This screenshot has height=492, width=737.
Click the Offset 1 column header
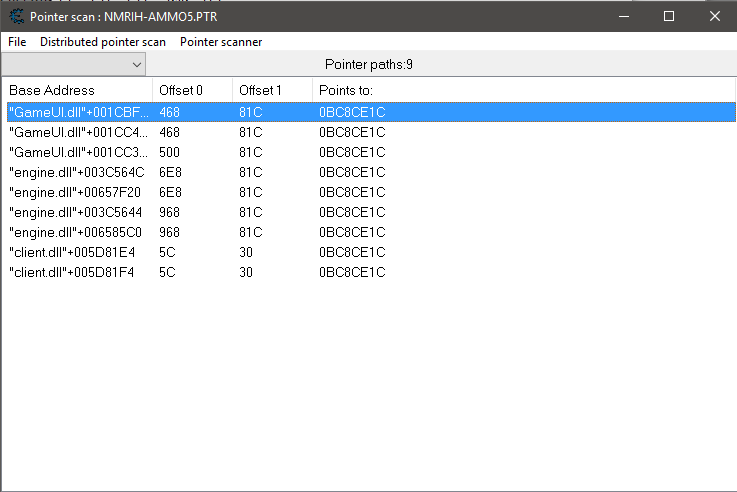point(261,90)
